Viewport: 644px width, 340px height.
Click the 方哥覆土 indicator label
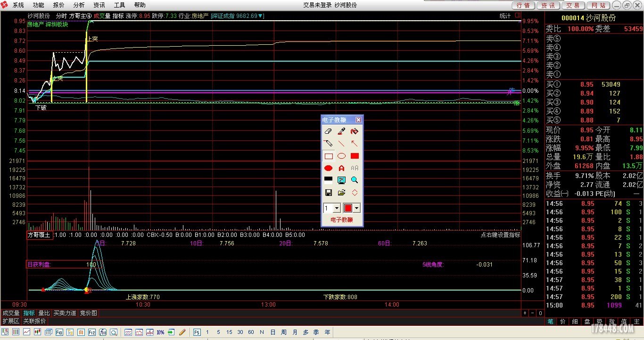[39, 235]
